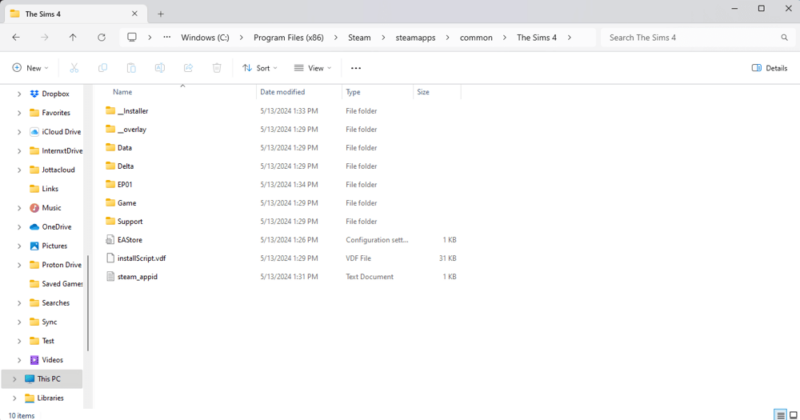800x420 pixels.
Task: Navigate to common breadcrumb
Action: pos(476,37)
